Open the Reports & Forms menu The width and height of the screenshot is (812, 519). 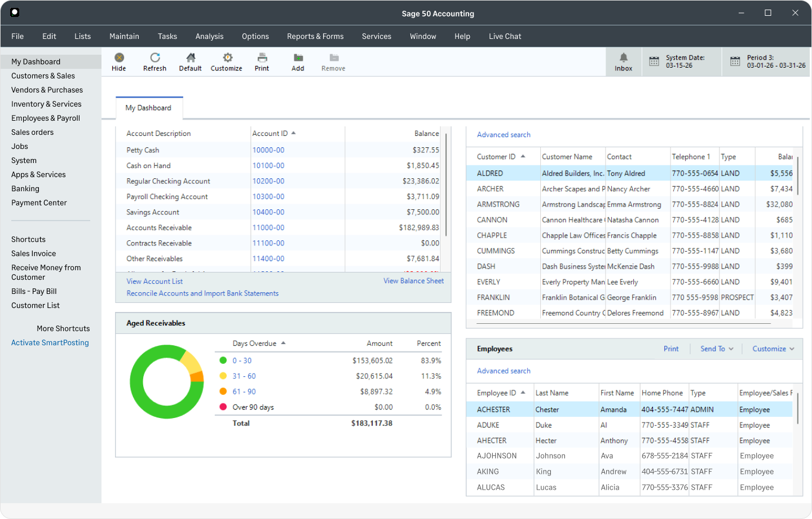coord(315,36)
